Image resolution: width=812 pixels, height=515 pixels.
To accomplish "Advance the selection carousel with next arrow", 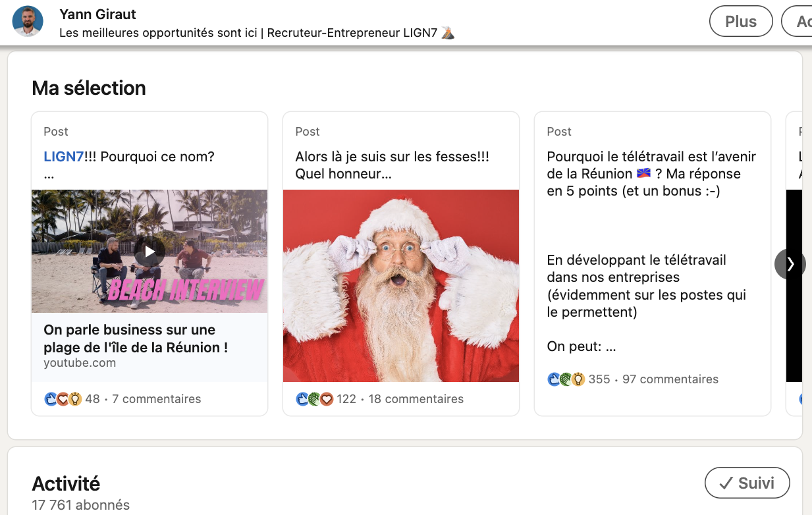I will pos(790,264).
